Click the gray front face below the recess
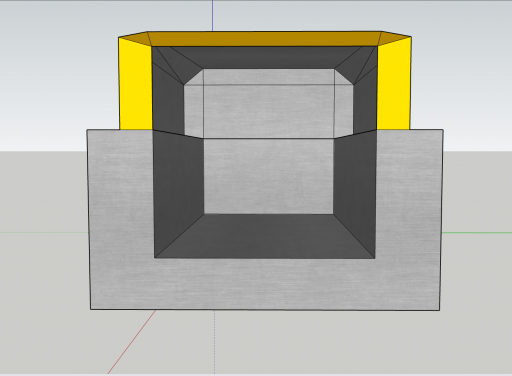 click(265, 284)
